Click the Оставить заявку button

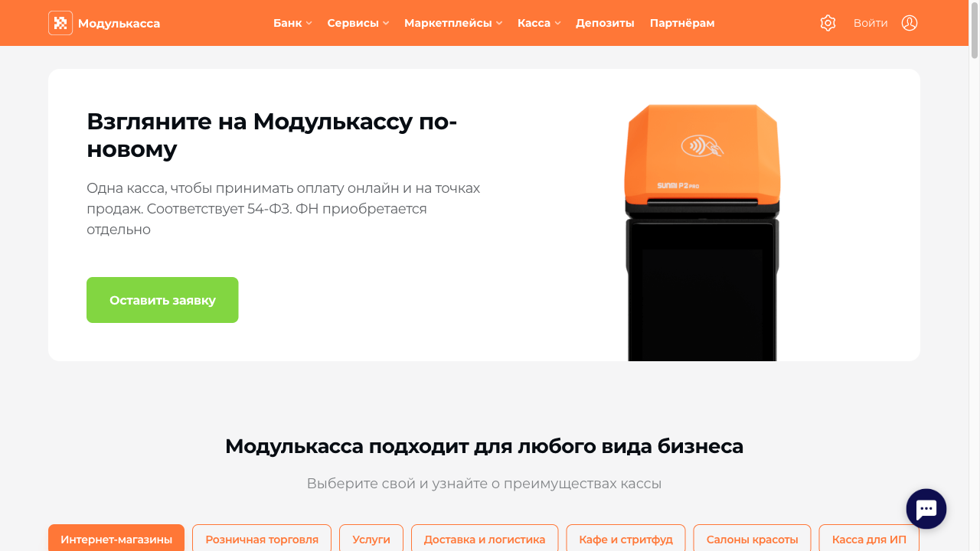pos(162,300)
